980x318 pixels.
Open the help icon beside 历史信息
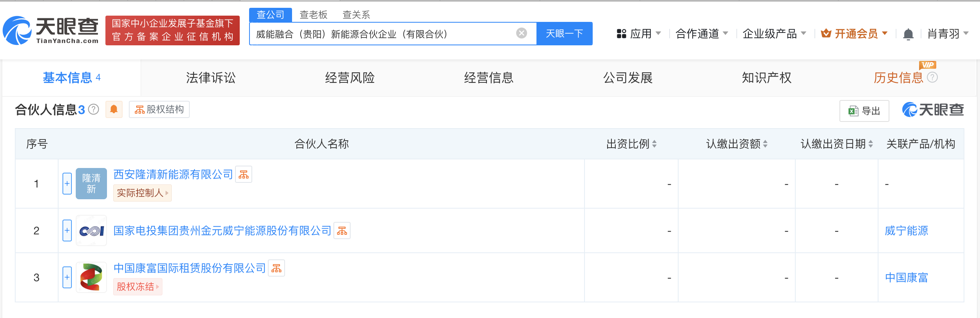[932, 77]
